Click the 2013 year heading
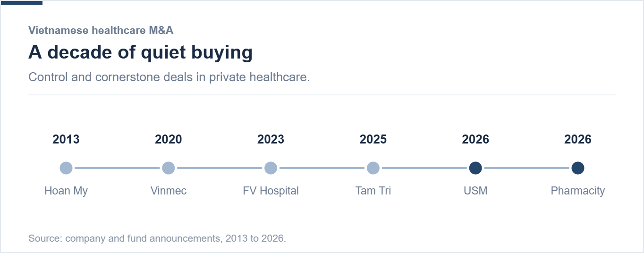Screen dimensions: 644x253 tap(66, 140)
